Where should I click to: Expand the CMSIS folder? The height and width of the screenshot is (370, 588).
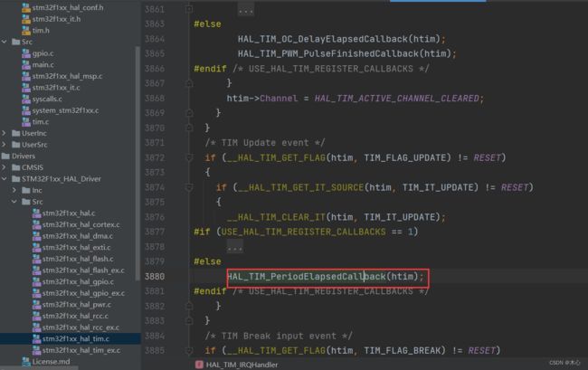(x=5, y=167)
